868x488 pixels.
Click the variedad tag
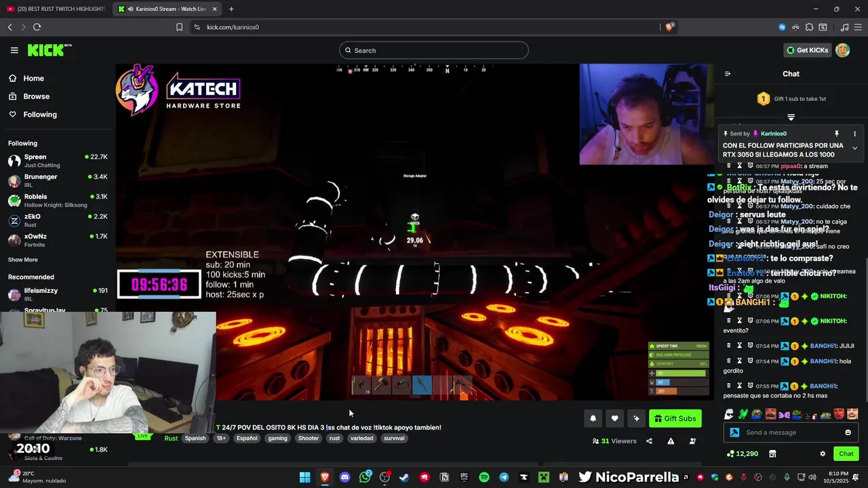tap(361, 439)
